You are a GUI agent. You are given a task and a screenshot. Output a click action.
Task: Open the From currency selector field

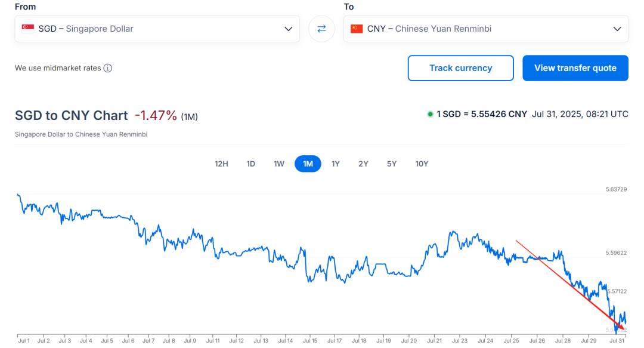pyautogui.click(x=157, y=29)
